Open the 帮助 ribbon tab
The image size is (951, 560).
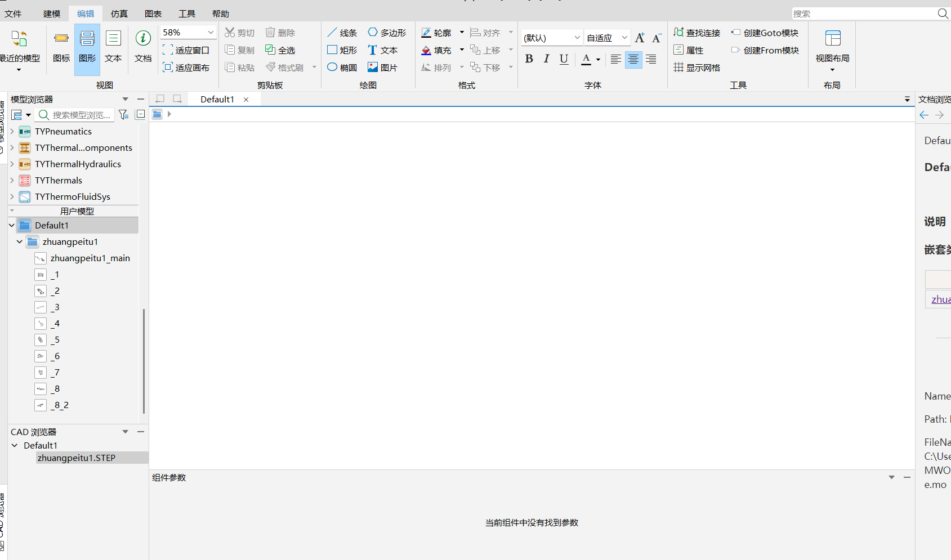pos(221,14)
